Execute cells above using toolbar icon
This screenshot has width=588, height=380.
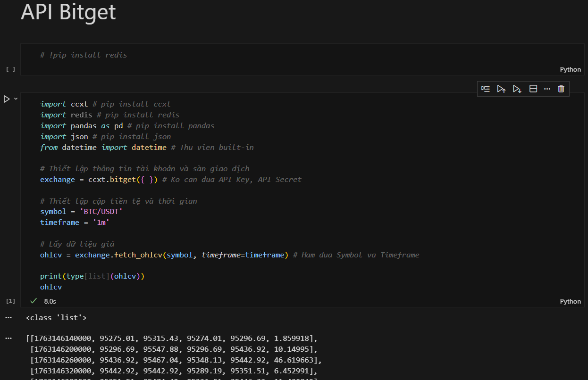click(501, 89)
